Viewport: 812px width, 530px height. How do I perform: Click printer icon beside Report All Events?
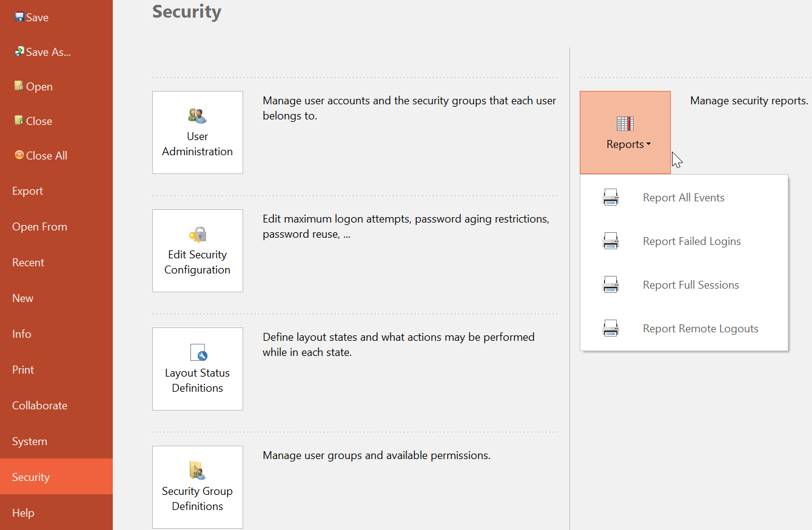[611, 198]
